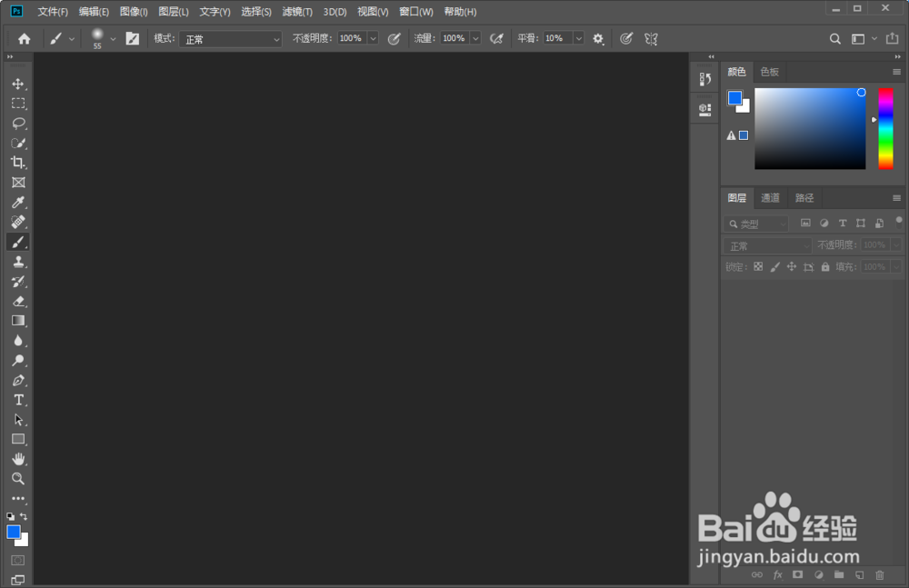
Task: Select the Move tool
Action: tap(18, 84)
